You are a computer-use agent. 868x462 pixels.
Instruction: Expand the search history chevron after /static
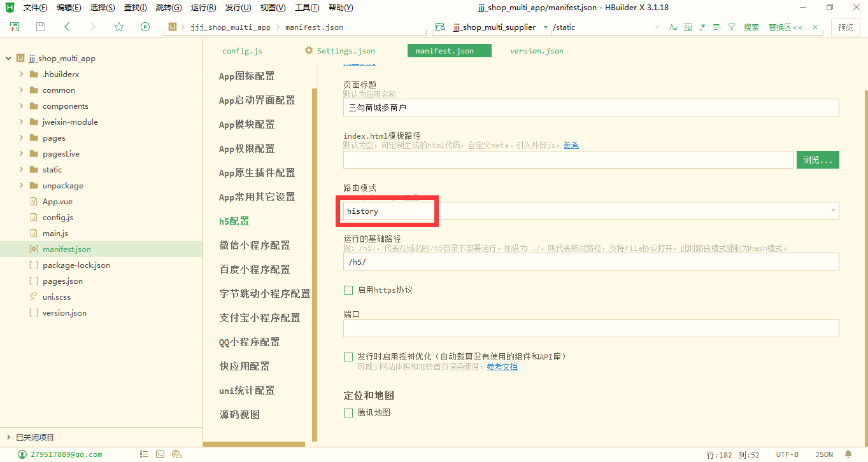(x=658, y=27)
